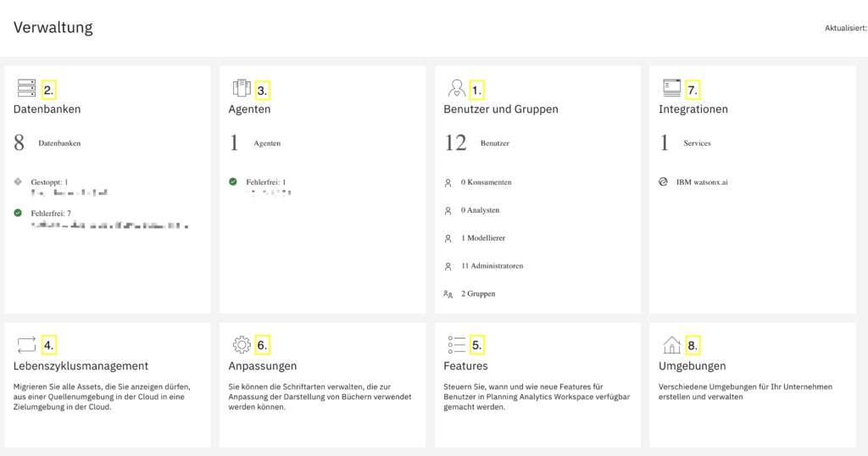Open the Benutzer und Gruppen heading

click(501, 109)
